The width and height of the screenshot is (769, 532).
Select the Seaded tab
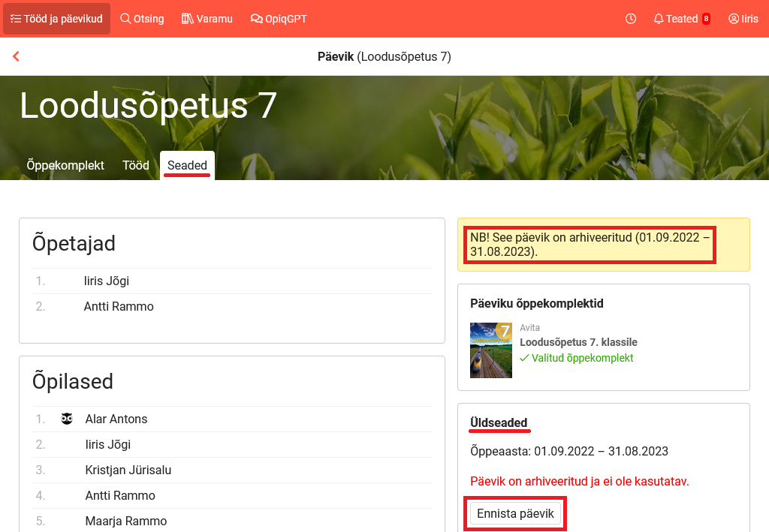pos(187,165)
